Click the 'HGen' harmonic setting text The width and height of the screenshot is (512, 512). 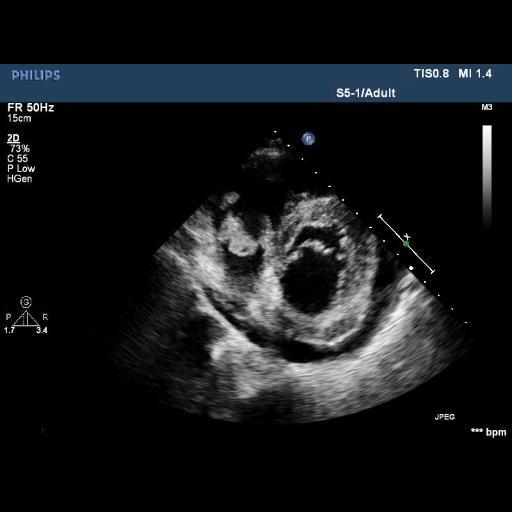20,179
